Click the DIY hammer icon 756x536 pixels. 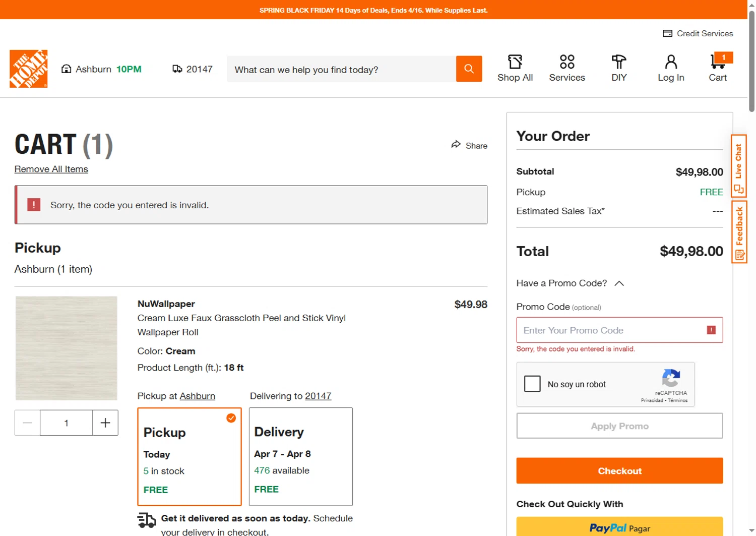619,62
